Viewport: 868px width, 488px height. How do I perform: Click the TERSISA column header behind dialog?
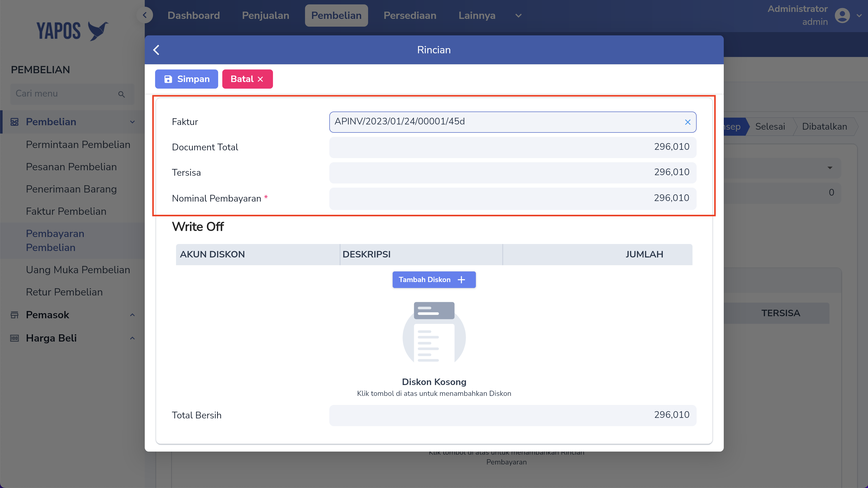click(780, 313)
